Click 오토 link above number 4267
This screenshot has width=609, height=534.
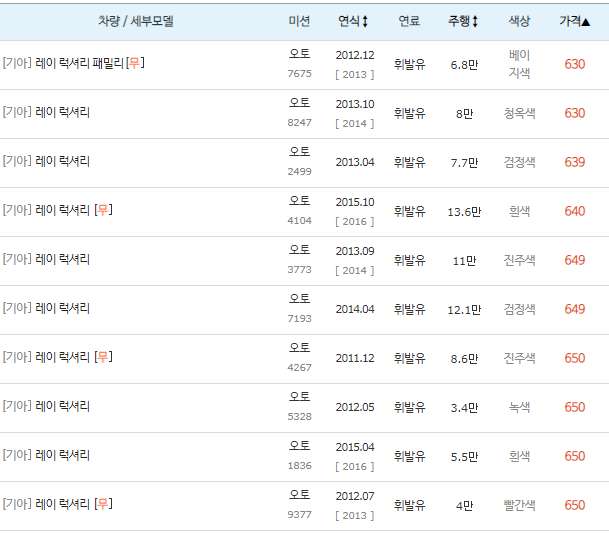(299, 347)
